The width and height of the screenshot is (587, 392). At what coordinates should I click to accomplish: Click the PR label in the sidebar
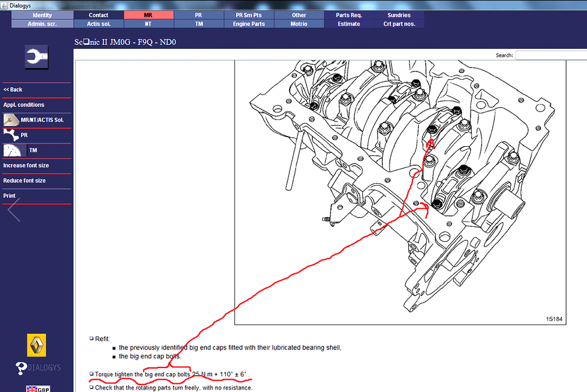(24, 135)
